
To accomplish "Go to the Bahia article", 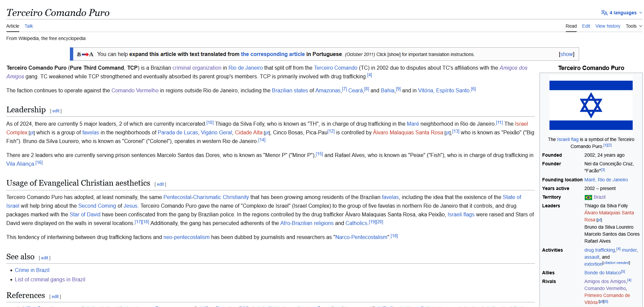I will pos(387,91).
